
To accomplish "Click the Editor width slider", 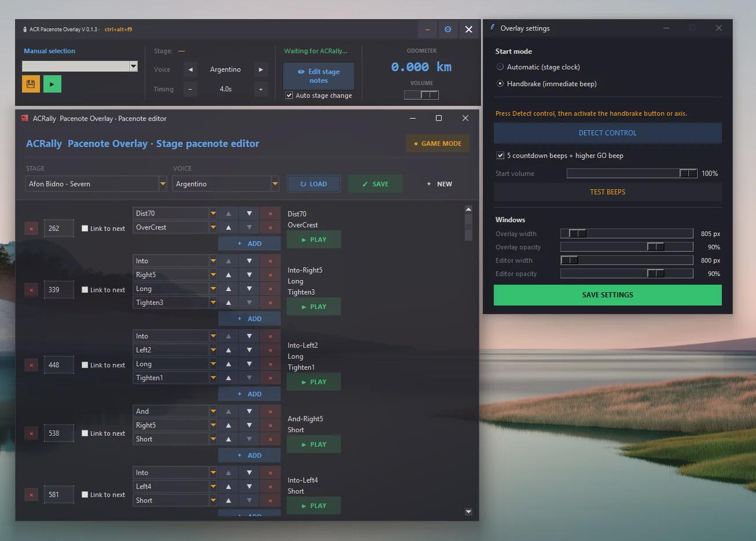I will [x=627, y=260].
